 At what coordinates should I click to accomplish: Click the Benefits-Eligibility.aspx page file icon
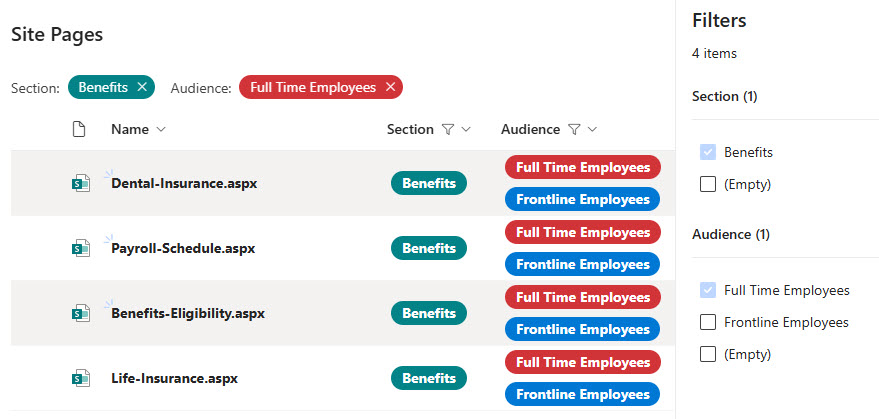(81, 314)
